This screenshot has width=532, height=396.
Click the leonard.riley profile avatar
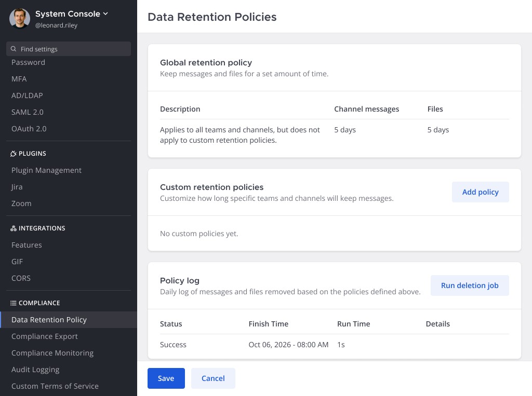tap(20, 18)
